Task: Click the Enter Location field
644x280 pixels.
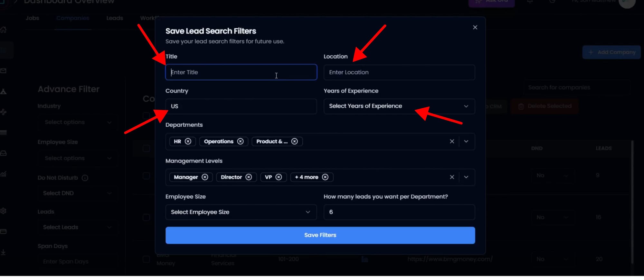Action: (x=399, y=72)
